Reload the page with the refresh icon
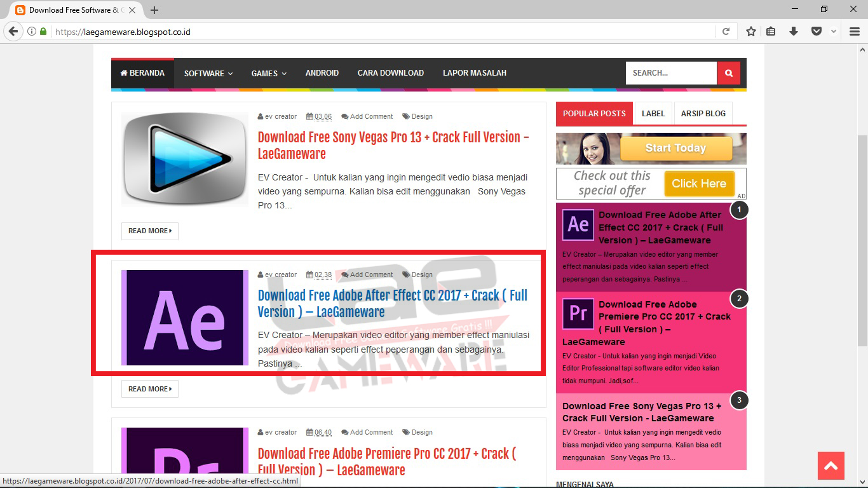Screen dimensions: 868x488 coord(726,32)
